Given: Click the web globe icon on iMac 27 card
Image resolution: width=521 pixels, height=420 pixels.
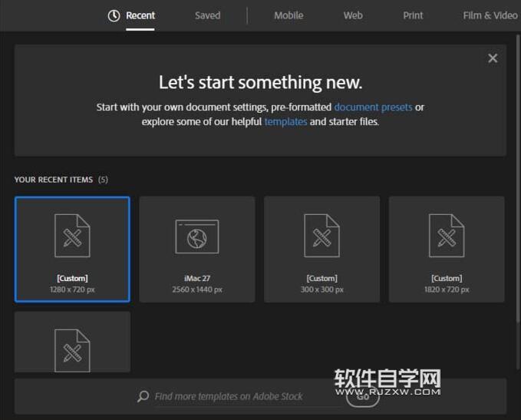Looking at the screenshot, I should click(197, 236).
